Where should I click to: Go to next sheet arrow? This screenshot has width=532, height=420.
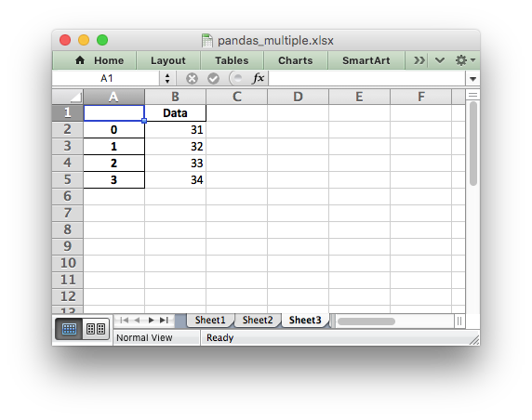151,320
